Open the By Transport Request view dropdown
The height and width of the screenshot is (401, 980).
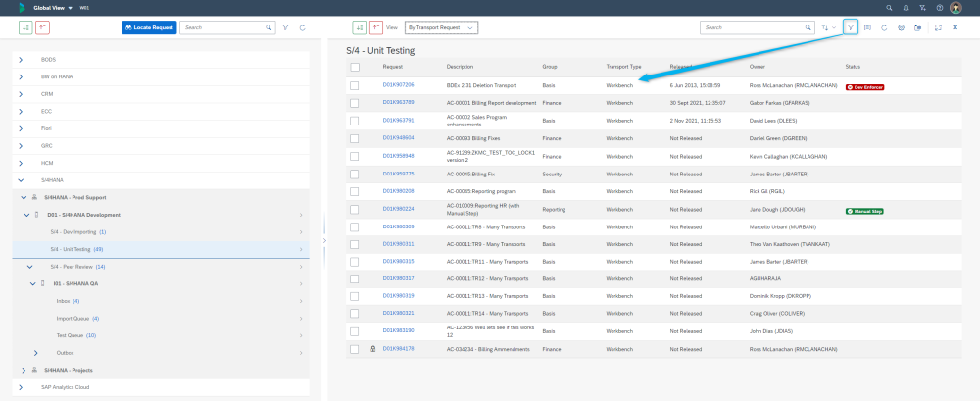point(442,27)
